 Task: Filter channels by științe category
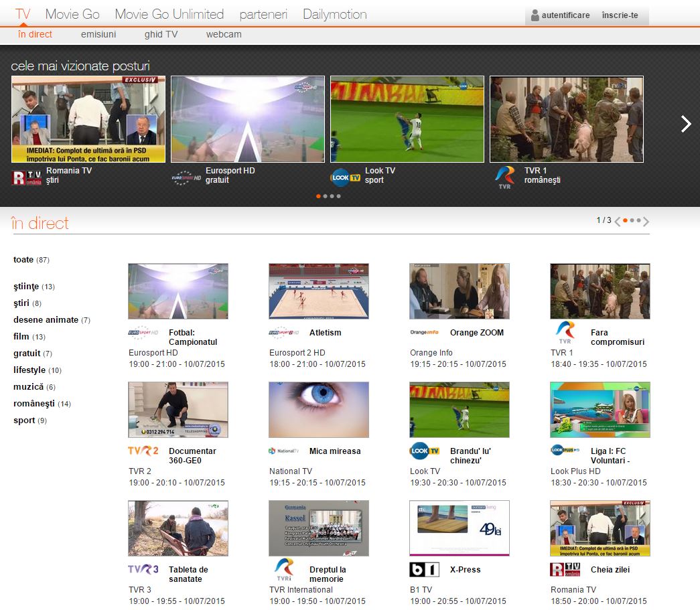click(34, 287)
